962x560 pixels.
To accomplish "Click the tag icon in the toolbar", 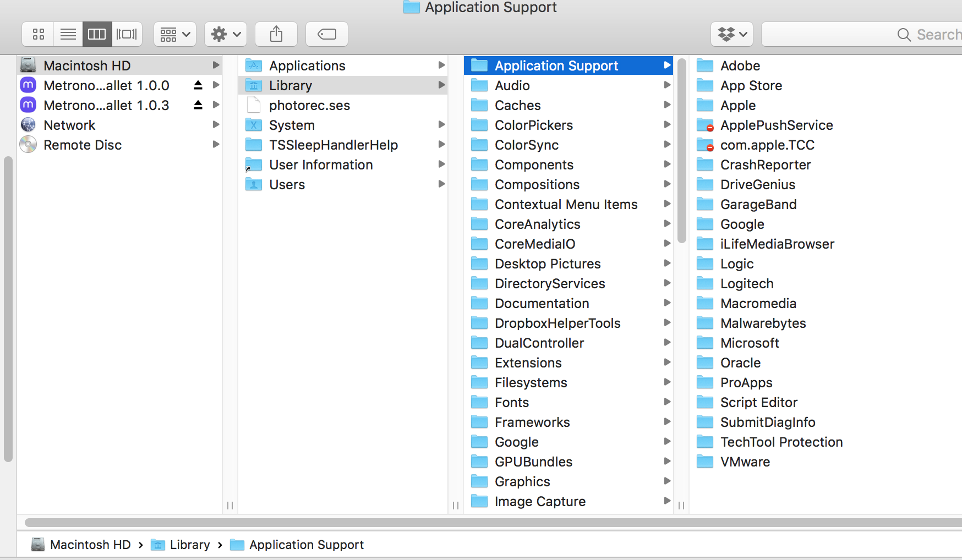I will click(326, 34).
